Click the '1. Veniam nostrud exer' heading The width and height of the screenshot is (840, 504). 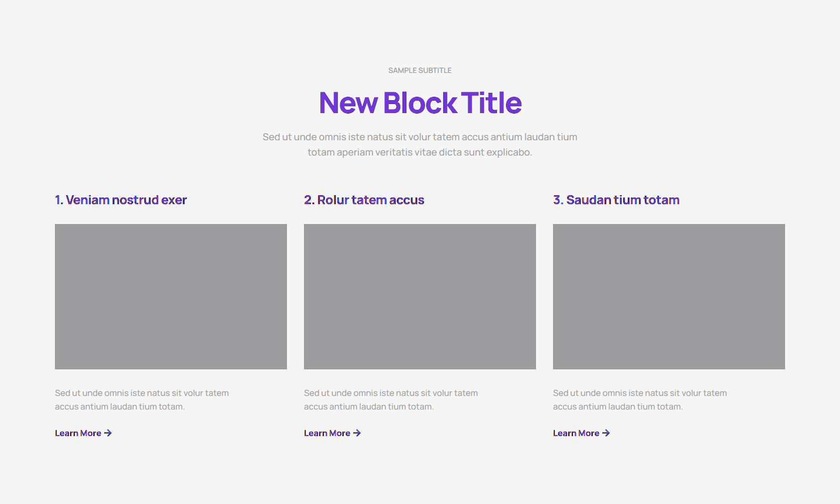121,200
